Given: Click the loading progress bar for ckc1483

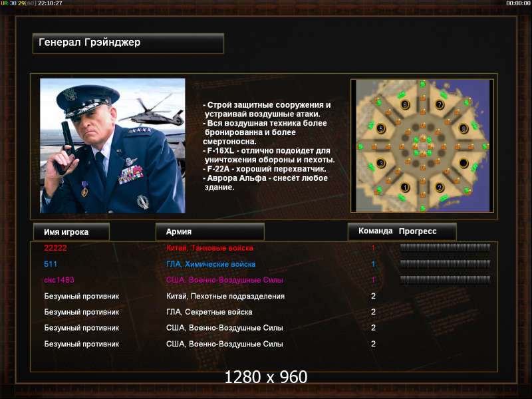Looking at the screenshot, I should [445, 279].
